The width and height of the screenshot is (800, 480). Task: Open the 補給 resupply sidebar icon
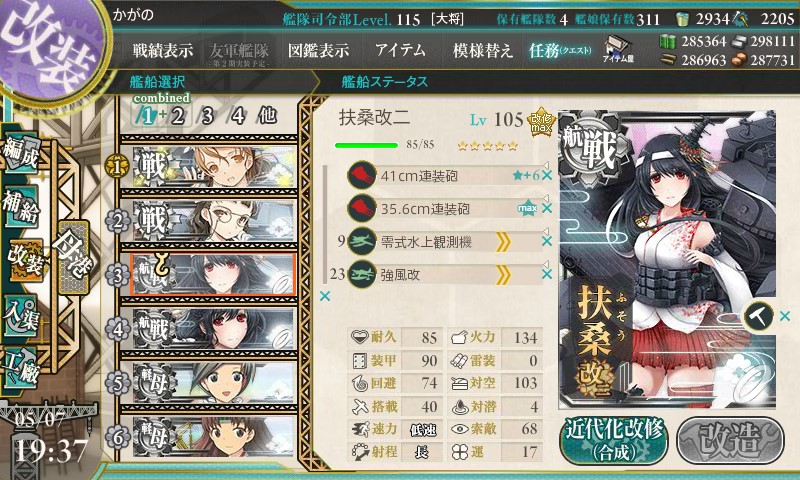[22, 207]
